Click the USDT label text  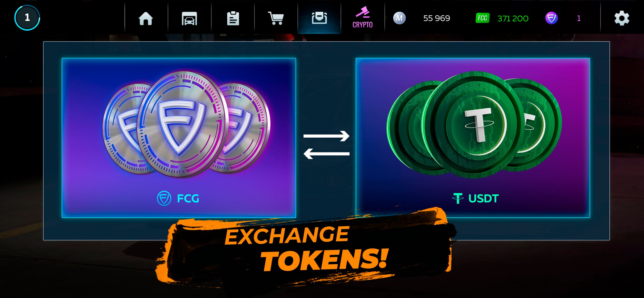pos(484,198)
